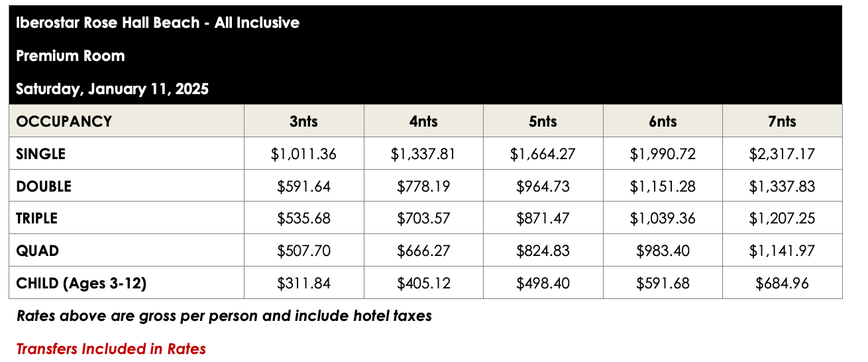
Task: Click the gross per person rates note
Action: pyautogui.click(x=224, y=316)
